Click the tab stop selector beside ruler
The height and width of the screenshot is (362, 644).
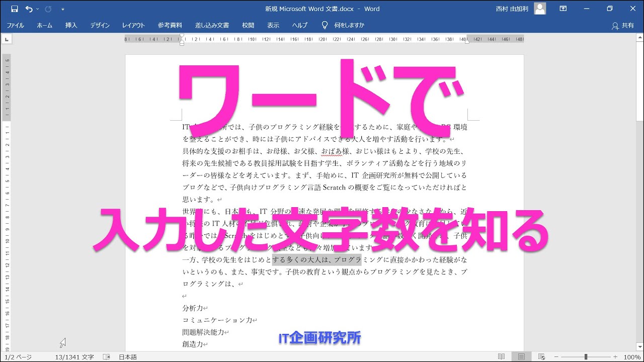point(6,39)
